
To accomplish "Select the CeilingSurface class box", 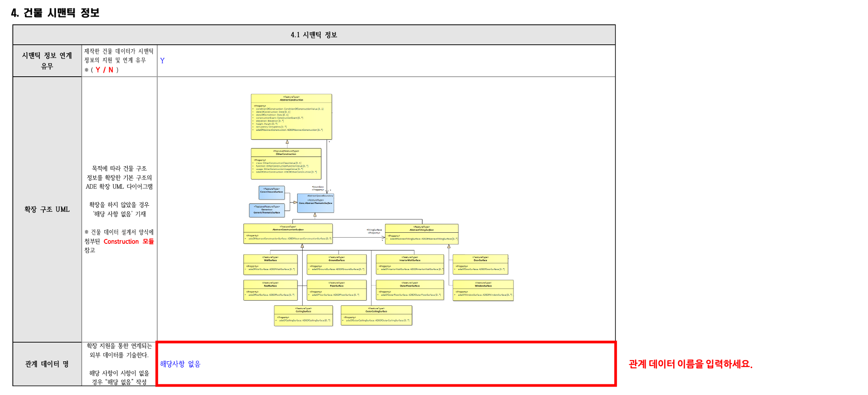I will coord(304,316).
